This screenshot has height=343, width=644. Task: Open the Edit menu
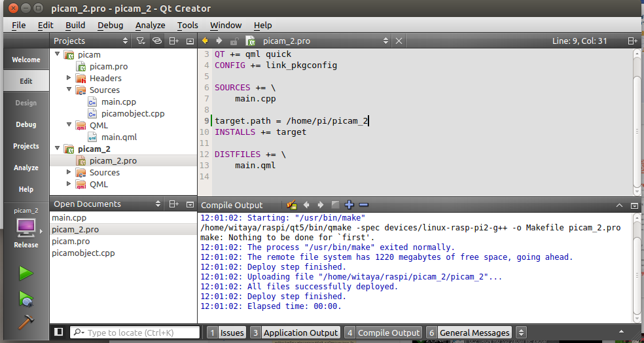tap(46, 25)
